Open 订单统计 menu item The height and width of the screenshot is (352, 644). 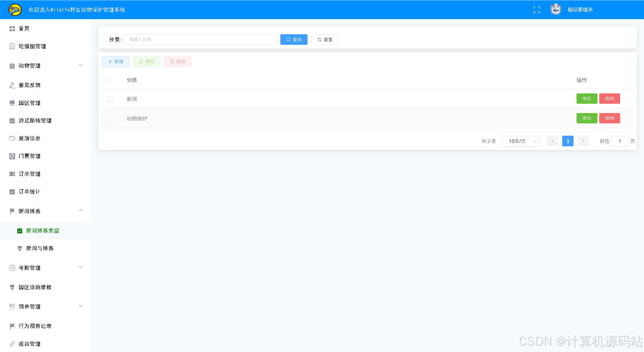tap(45, 192)
